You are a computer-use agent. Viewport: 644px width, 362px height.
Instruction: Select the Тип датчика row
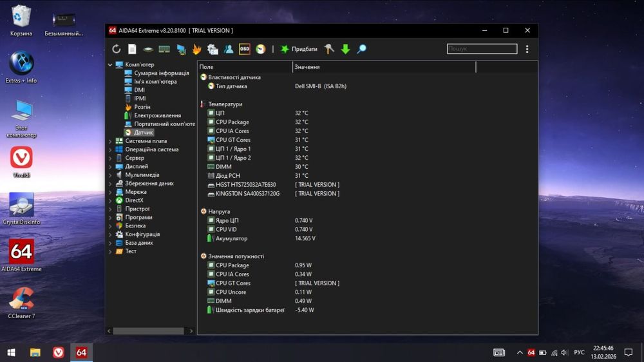[x=368, y=86]
